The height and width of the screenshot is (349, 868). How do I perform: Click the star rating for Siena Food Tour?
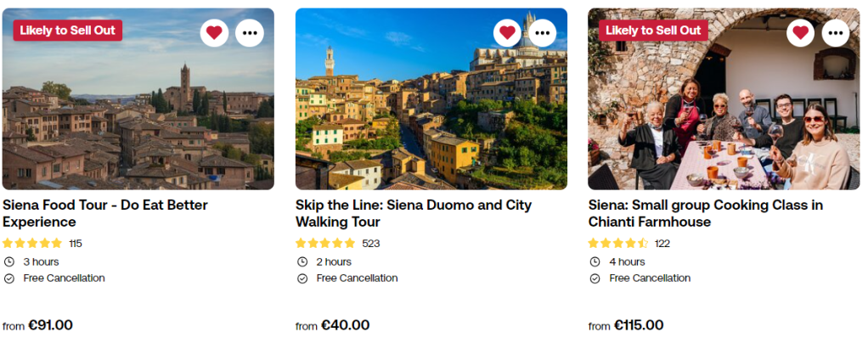(32, 244)
